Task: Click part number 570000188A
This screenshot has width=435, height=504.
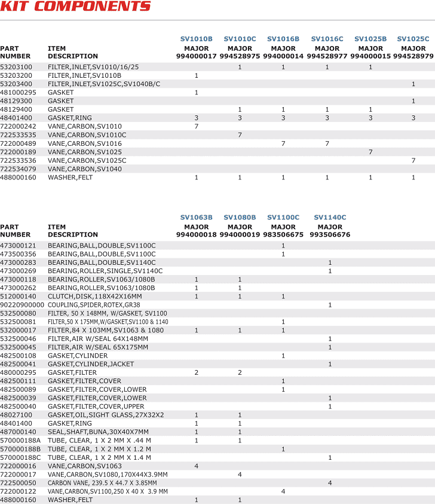Action: tap(20, 441)
